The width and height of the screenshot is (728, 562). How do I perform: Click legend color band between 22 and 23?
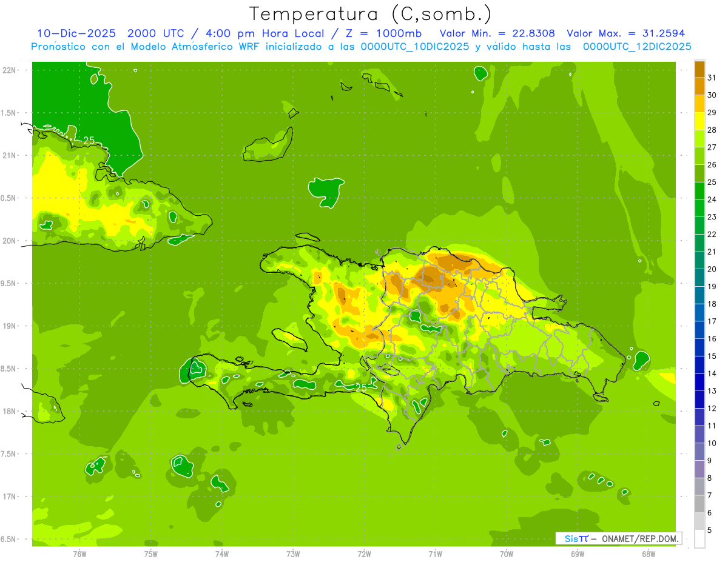[x=699, y=226]
